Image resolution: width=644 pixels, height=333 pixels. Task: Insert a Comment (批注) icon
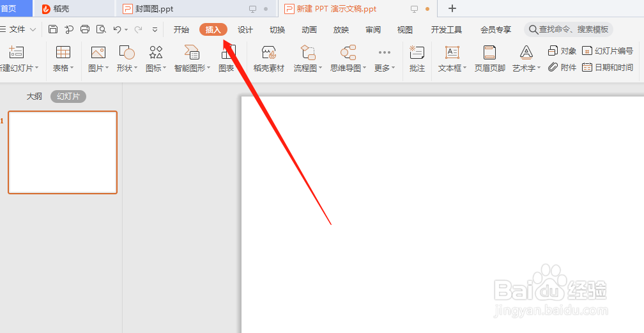pos(417,52)
